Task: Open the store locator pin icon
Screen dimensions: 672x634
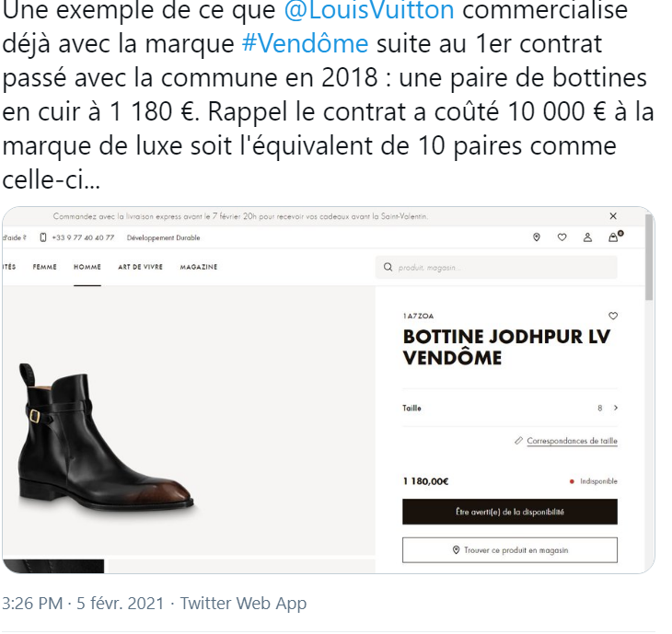Action: tap(536, 237)
